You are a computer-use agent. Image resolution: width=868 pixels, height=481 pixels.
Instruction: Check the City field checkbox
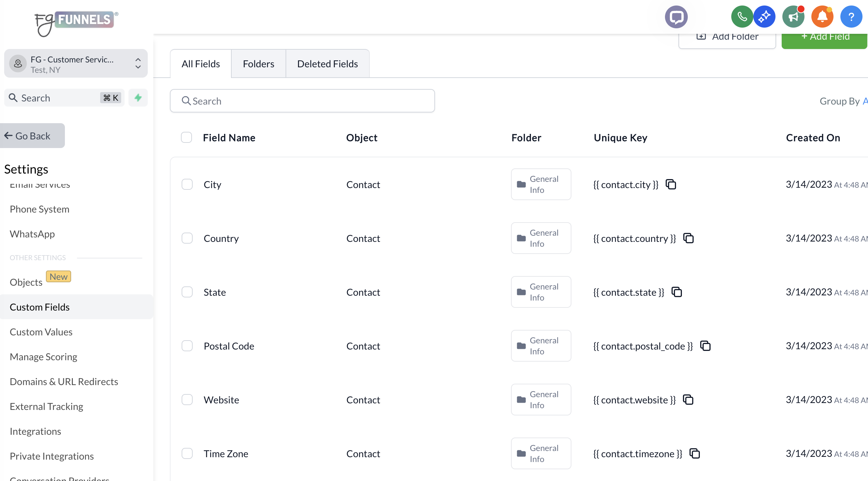coord(187,185)
